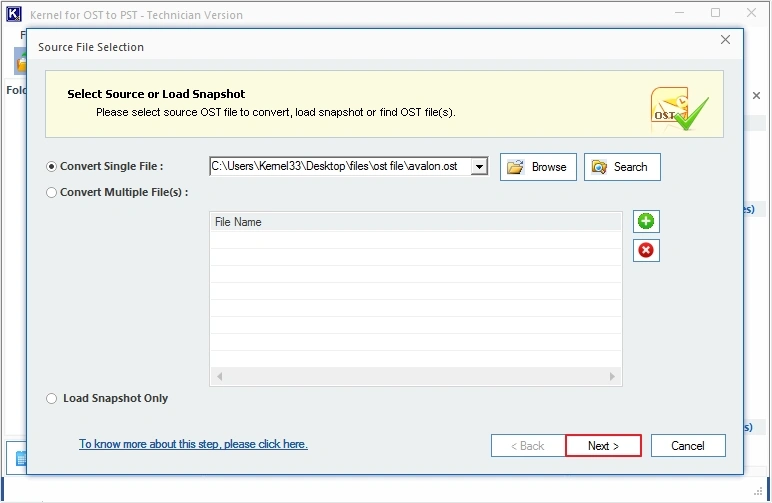Click the green add file icon
The height and width of the screenshot is (503, 772).
click(x=646, y=221)
